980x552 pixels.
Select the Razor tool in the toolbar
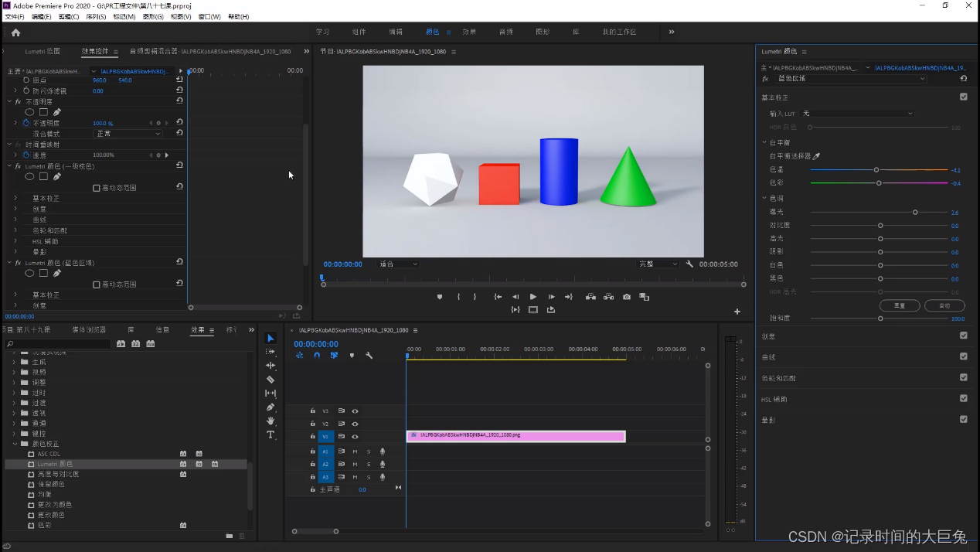(271, 380)
